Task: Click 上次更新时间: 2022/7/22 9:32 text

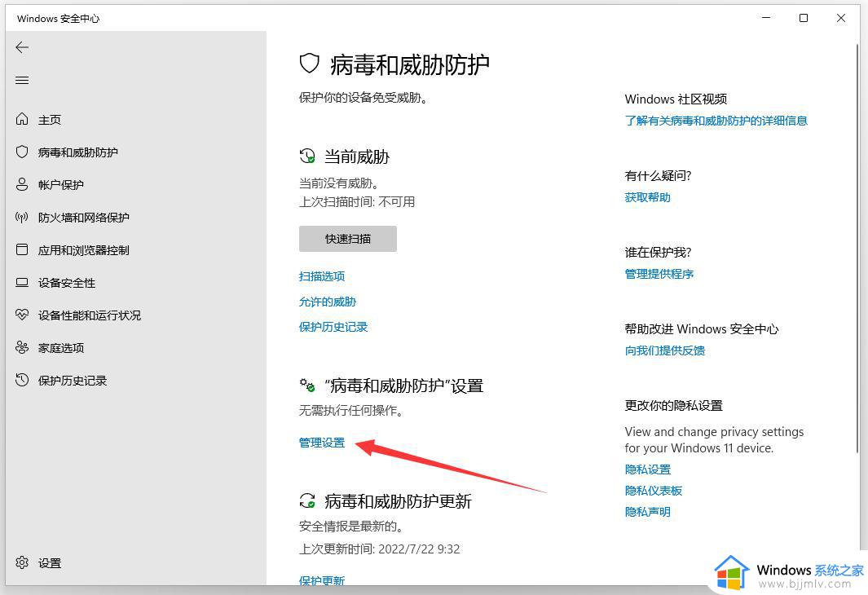Action: pyautogui.click(x=379, y=549)
